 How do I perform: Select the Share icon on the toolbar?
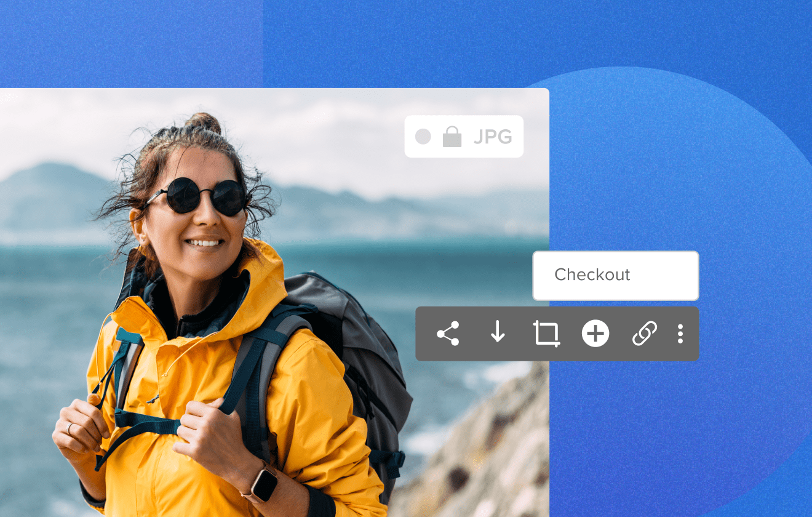[x=448, y=334]
